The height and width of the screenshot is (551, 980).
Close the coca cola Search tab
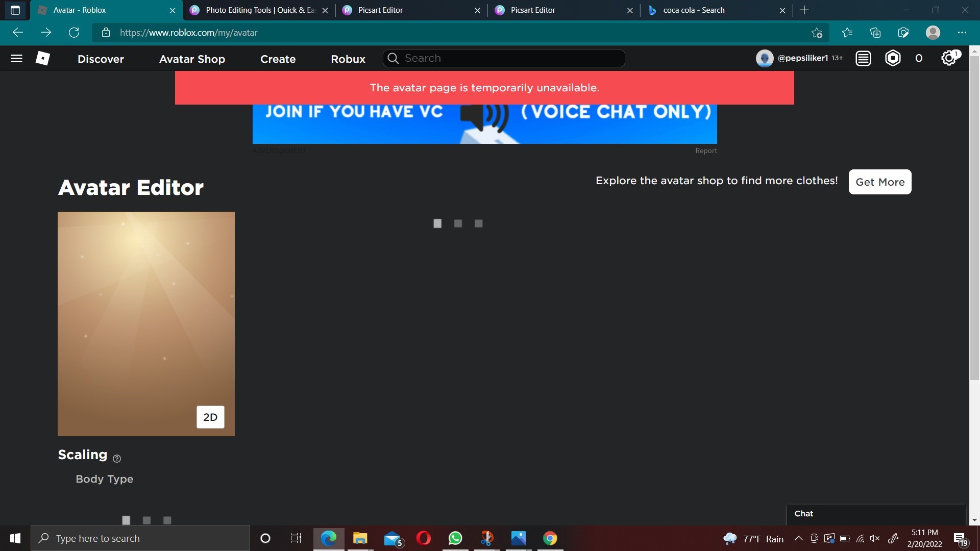point(782,10)
